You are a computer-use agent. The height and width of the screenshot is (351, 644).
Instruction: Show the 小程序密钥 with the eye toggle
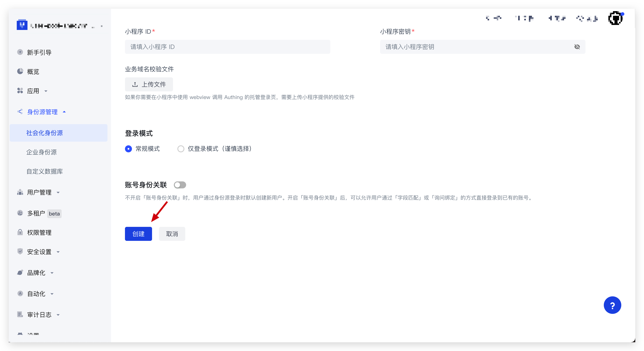point(578,47)
